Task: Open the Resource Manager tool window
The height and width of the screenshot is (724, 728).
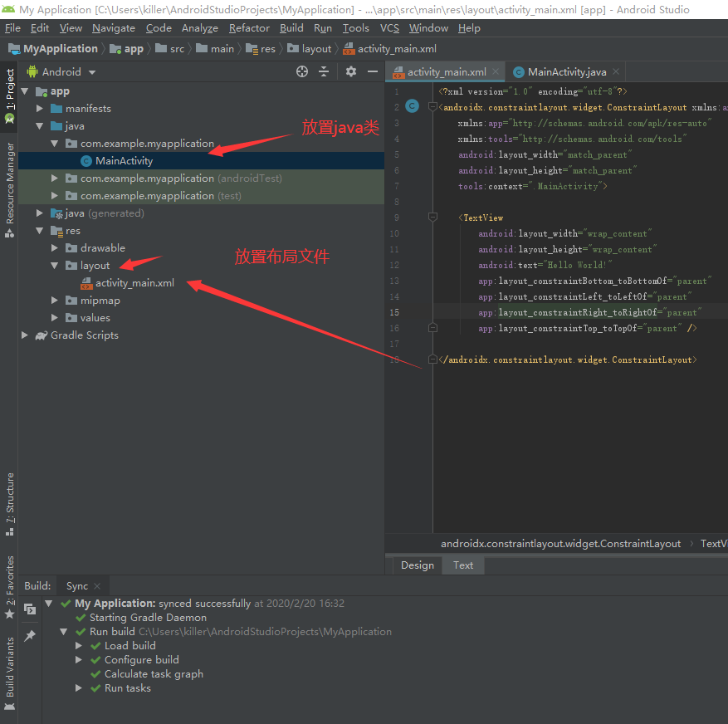Action: tap(9, 190)
